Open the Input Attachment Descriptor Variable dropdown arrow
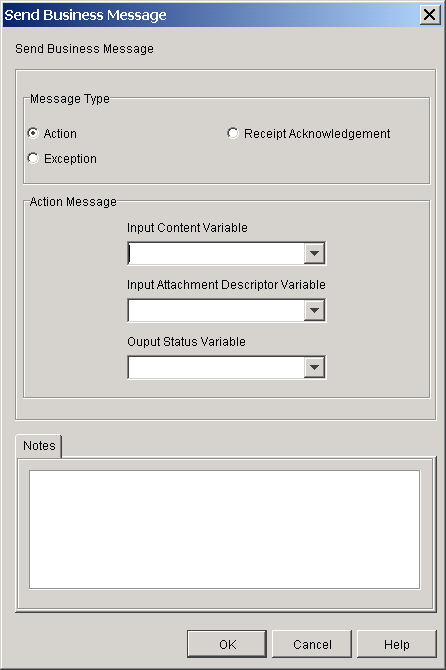Screen dimensions: 446x670 [314, 310]
